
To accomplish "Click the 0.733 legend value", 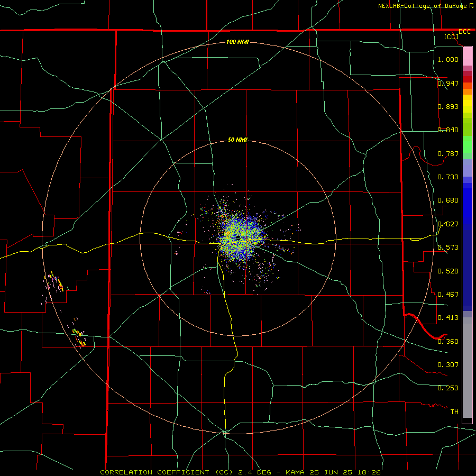I will [x=448, y=177].
